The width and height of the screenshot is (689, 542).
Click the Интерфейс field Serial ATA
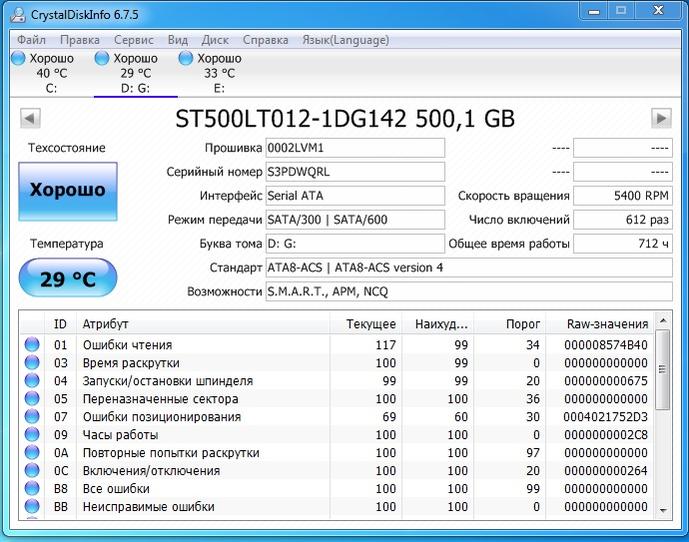pyautogui.click(x=355, y=196)
